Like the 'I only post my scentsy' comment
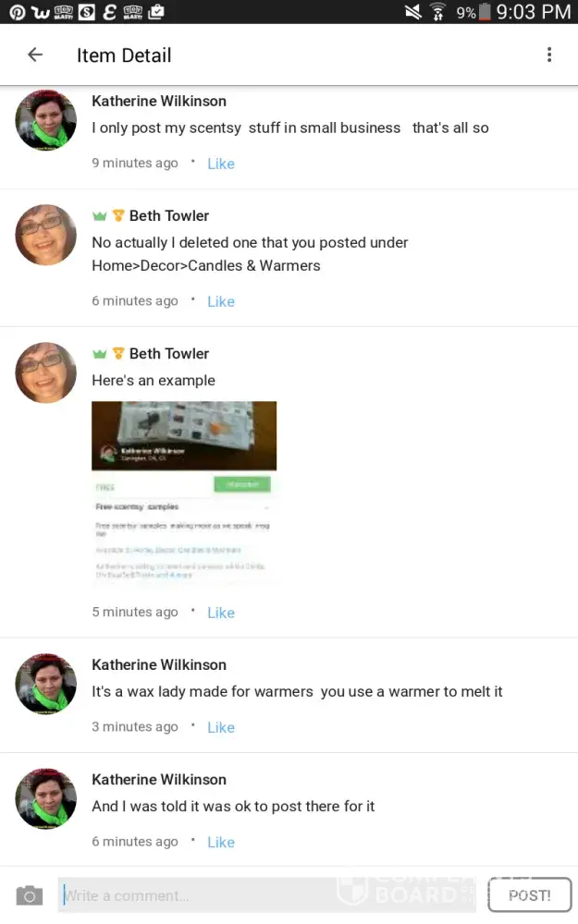Screen dimensions: 578x924 click(221, 164)
